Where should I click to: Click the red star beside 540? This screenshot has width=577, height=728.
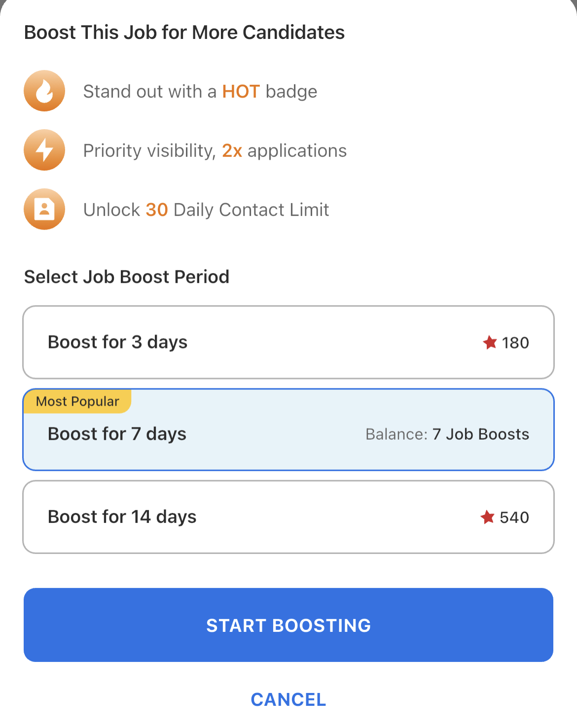(x=487, y=517)
